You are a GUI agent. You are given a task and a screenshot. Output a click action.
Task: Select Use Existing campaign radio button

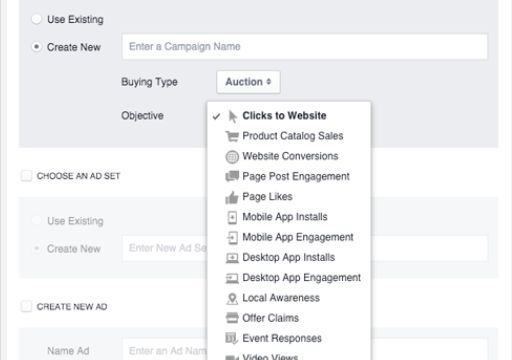click(36, 19)
